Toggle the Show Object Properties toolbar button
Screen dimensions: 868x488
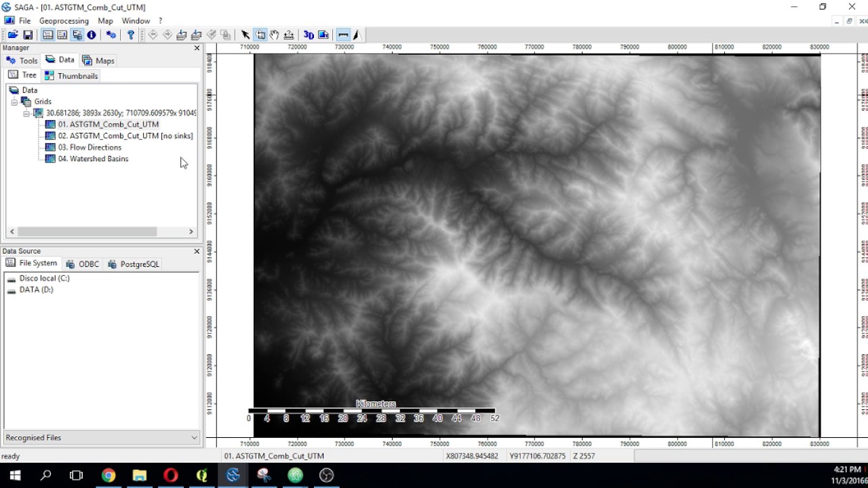click(x=62, y=35)
